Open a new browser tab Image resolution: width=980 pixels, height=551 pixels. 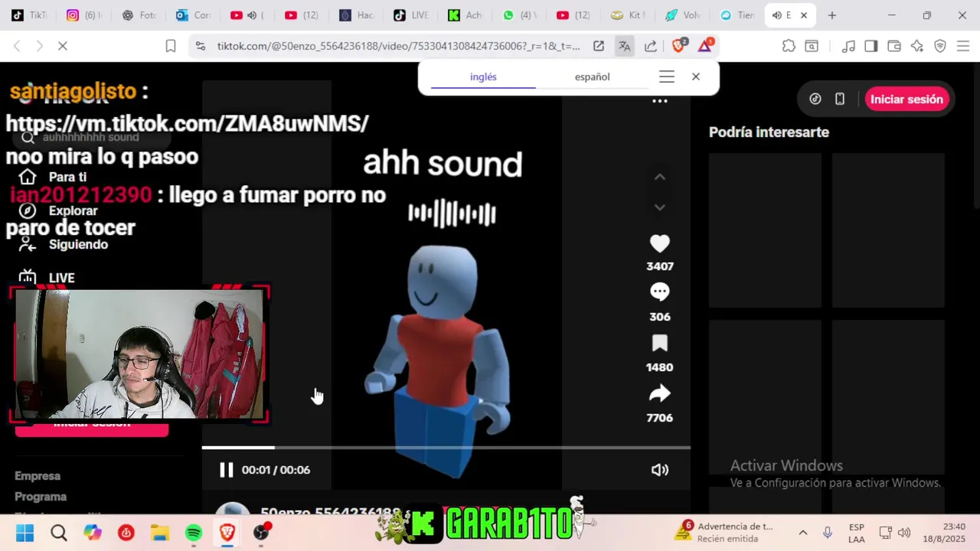point(831,15)
